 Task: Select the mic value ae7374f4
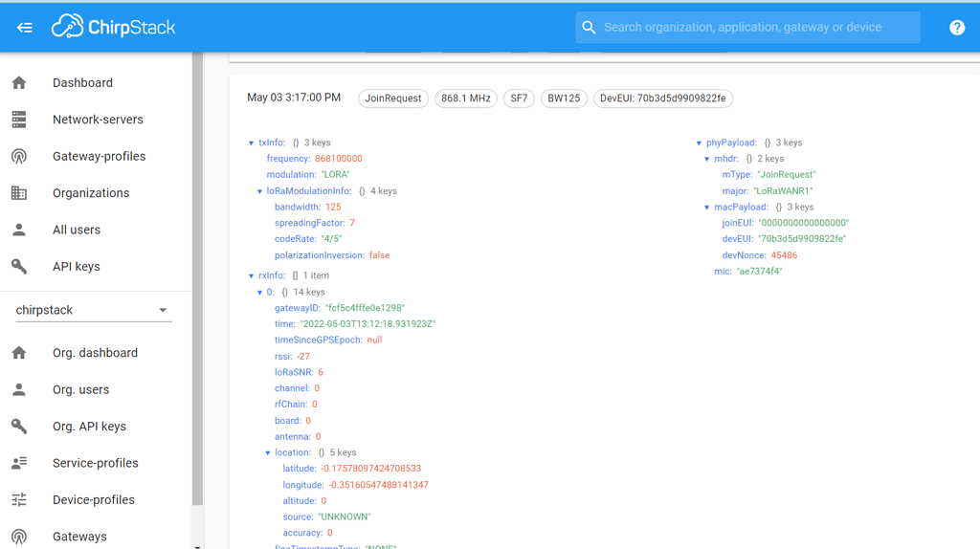pos(759,271)
